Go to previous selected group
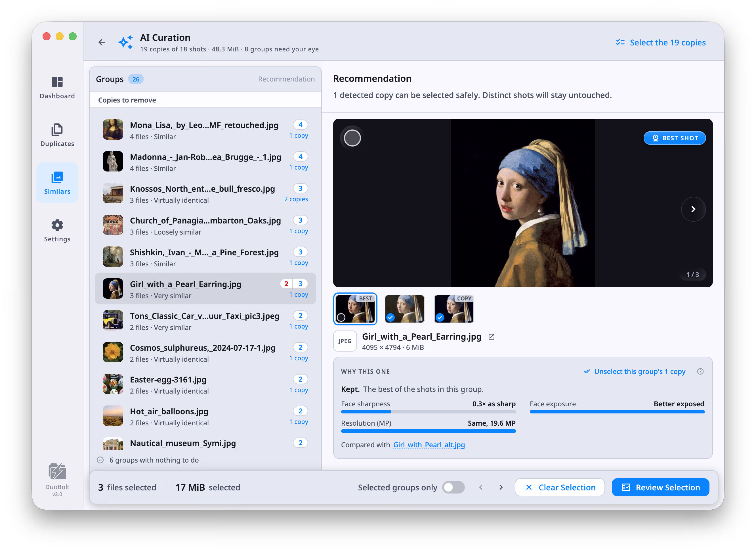Screen dimensions: 756x552 481,487
